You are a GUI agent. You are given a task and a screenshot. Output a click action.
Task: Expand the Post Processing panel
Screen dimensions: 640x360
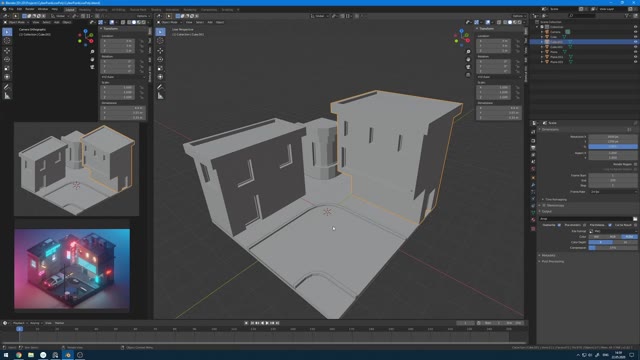coord(552,261)
